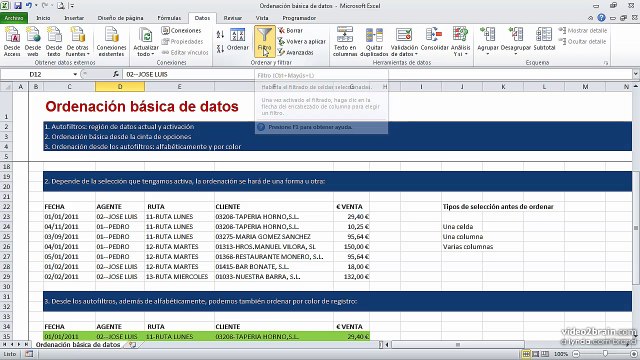Image resolution: width=640 pixels, height=360 pixels.
Task: Open the Esquema dialog launcher
Action: pos(606,63)
